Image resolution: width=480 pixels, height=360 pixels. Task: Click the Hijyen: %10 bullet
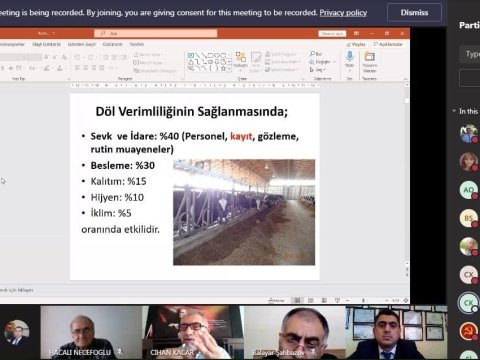117,197
